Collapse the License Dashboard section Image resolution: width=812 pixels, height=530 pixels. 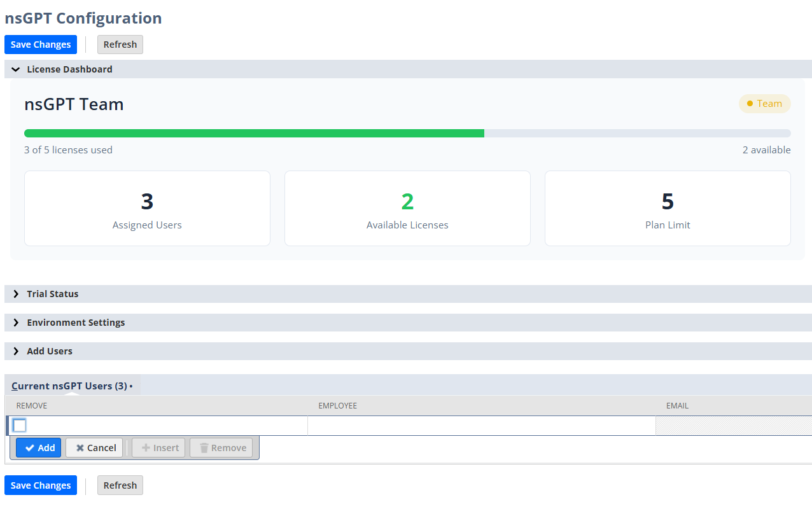pyautogui.click(x=15, y=69)
